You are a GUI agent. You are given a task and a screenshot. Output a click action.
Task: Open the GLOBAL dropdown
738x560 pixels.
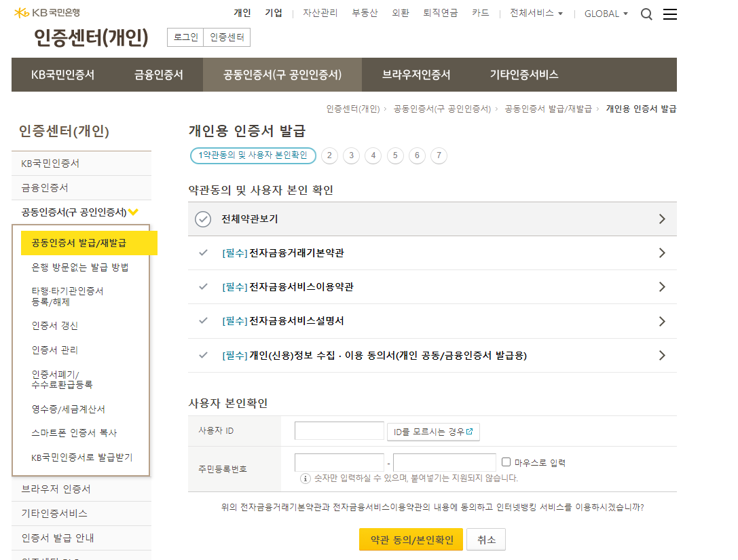click(606, 14)
